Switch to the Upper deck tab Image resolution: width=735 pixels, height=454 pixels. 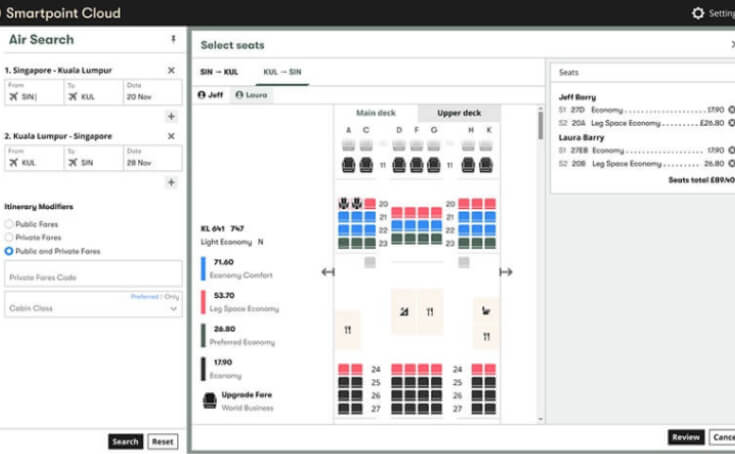point(459,113)
